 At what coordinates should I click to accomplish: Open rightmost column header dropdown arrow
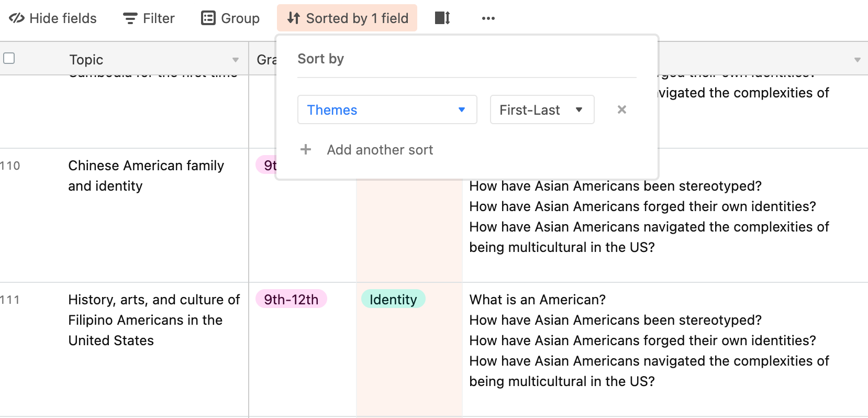tap(858, 60)
